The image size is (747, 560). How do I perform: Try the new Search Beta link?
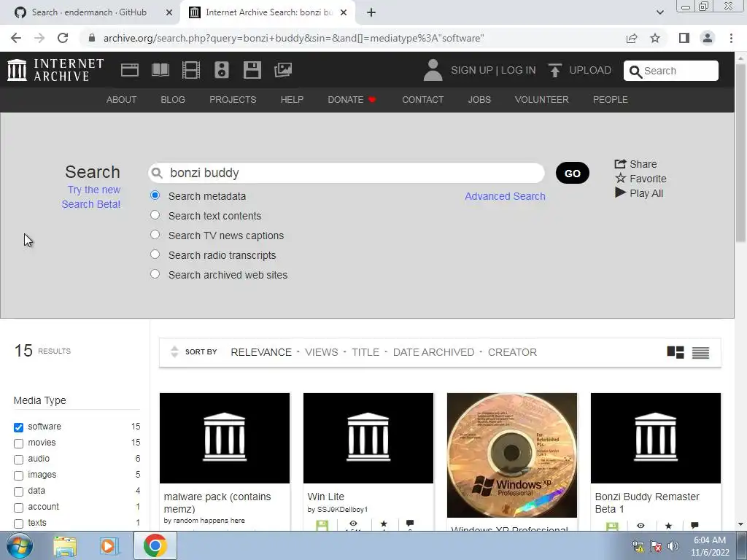(x=91, y=197)
